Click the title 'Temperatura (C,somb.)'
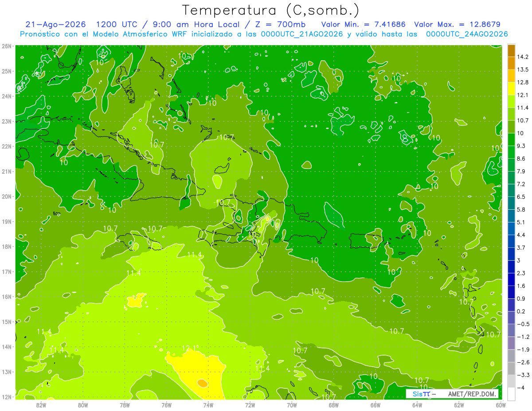Image resolution: width=532 pixels, height=411 pixels. tap(271, 10)
